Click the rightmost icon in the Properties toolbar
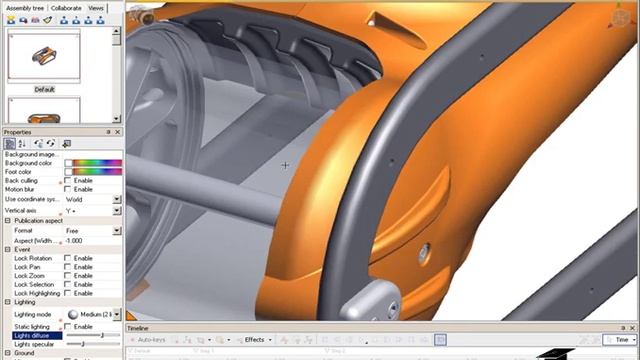Viewport: 640px width, 360px height. (x=67, y=143)
